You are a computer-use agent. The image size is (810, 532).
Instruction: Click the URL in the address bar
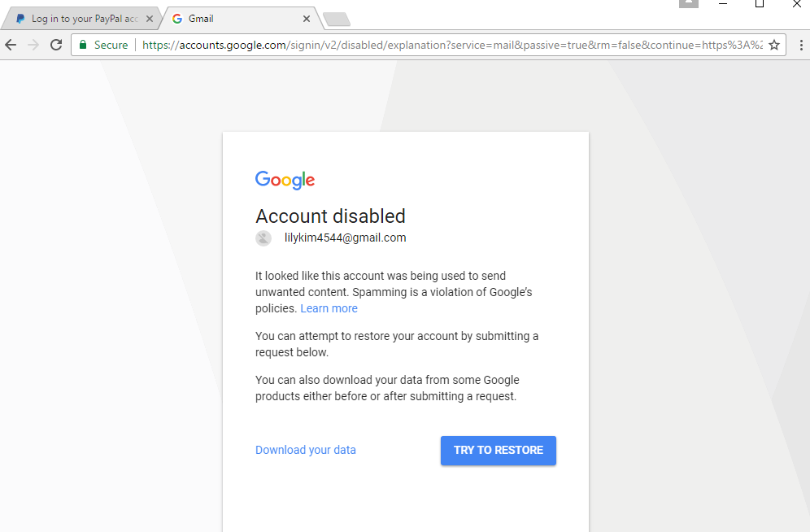click(452, 45)
